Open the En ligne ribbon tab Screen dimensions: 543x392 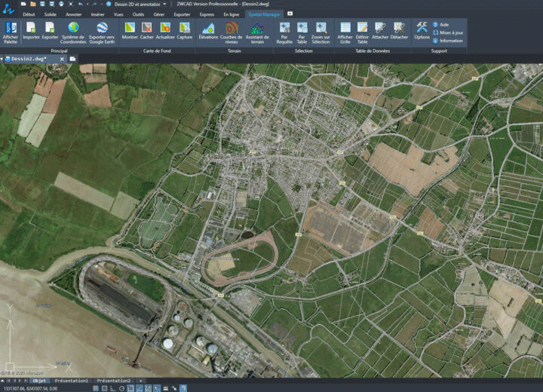pos(232,14)
